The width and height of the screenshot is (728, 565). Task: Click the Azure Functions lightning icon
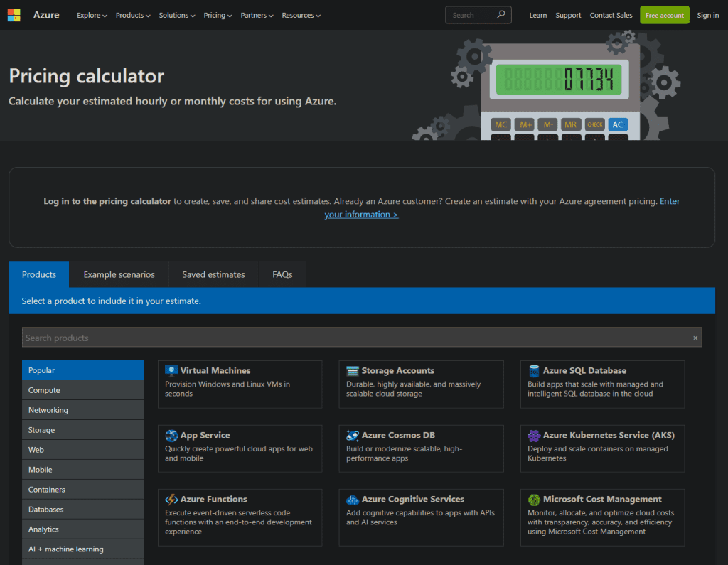[x=171, y=500]
